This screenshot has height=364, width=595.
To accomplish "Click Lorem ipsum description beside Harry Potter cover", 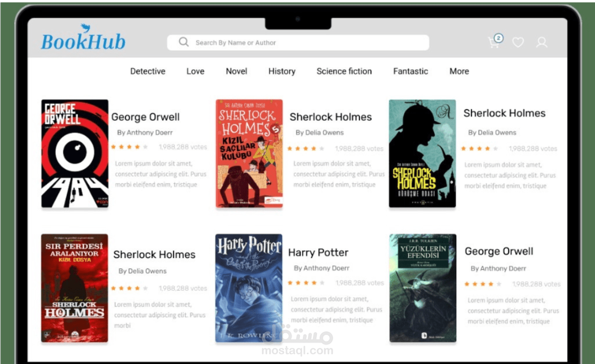I will point(337,310).
